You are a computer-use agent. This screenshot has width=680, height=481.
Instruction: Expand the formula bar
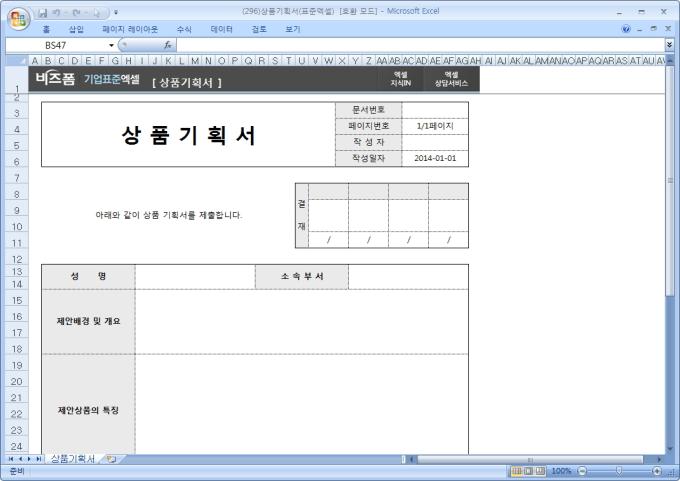pos(669,45)
